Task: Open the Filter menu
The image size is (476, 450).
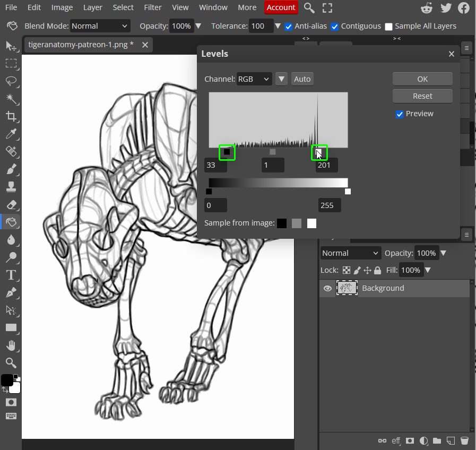Action: tap(153, 7)
